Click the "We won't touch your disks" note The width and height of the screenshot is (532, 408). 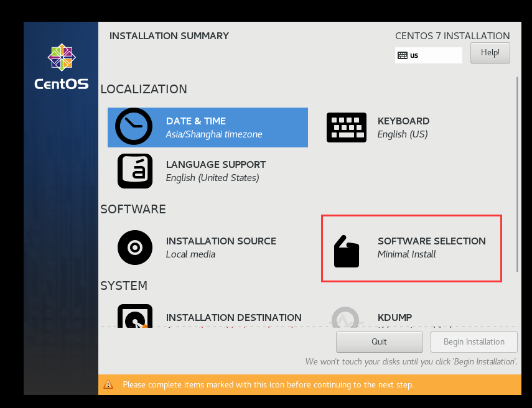pos(411,362)
